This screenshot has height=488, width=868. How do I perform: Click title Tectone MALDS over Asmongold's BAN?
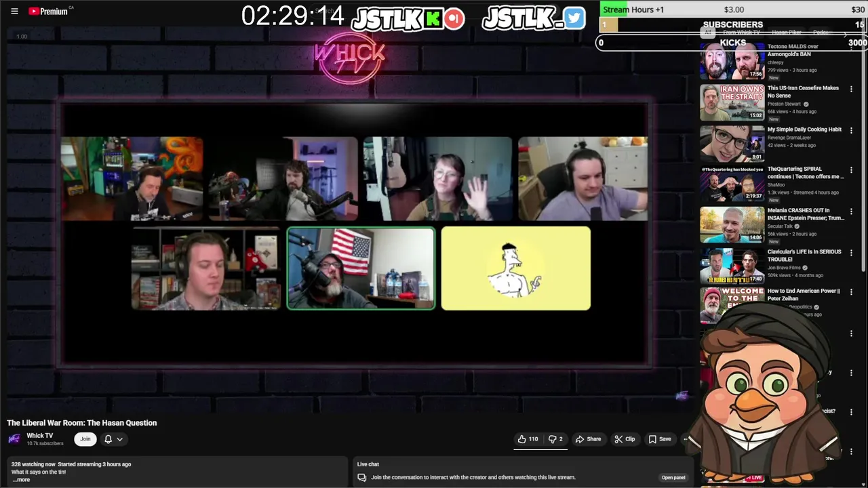[793, 50]
